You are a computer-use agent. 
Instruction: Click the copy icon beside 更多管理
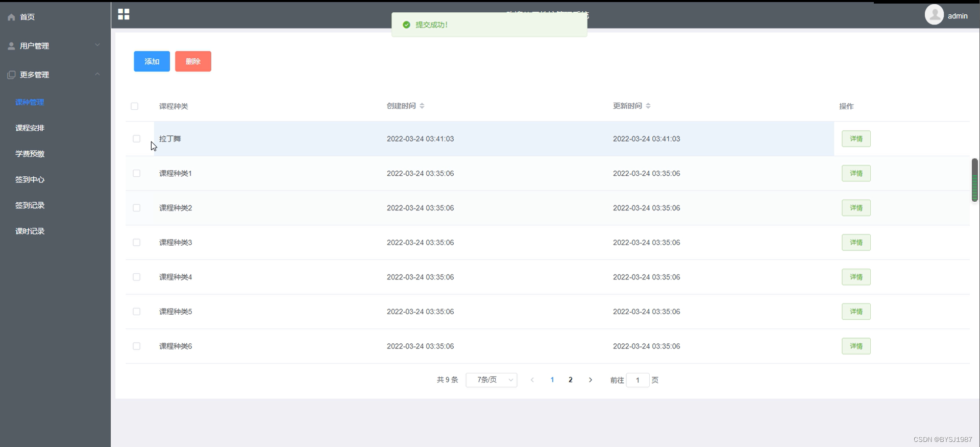tap(11, 75)
